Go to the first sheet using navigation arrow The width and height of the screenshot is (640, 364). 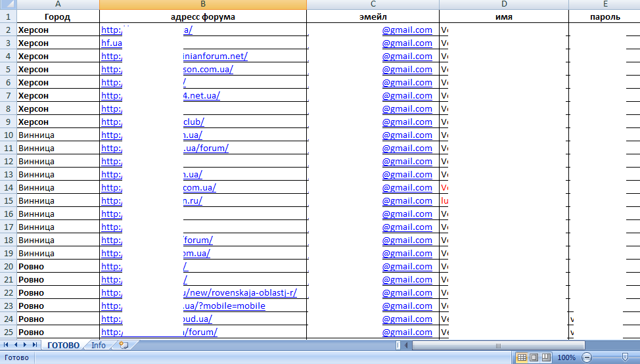(x=6, y=345)
